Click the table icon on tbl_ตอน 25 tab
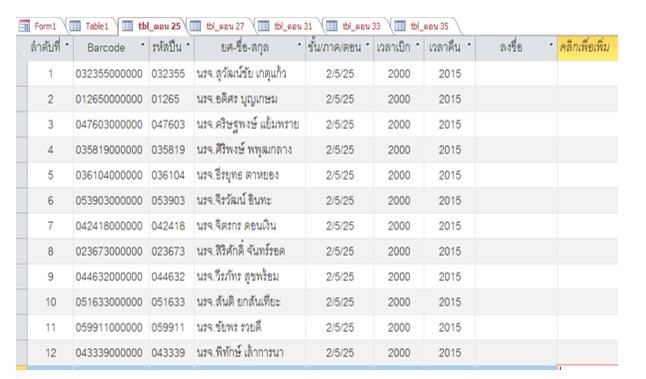 127,26
